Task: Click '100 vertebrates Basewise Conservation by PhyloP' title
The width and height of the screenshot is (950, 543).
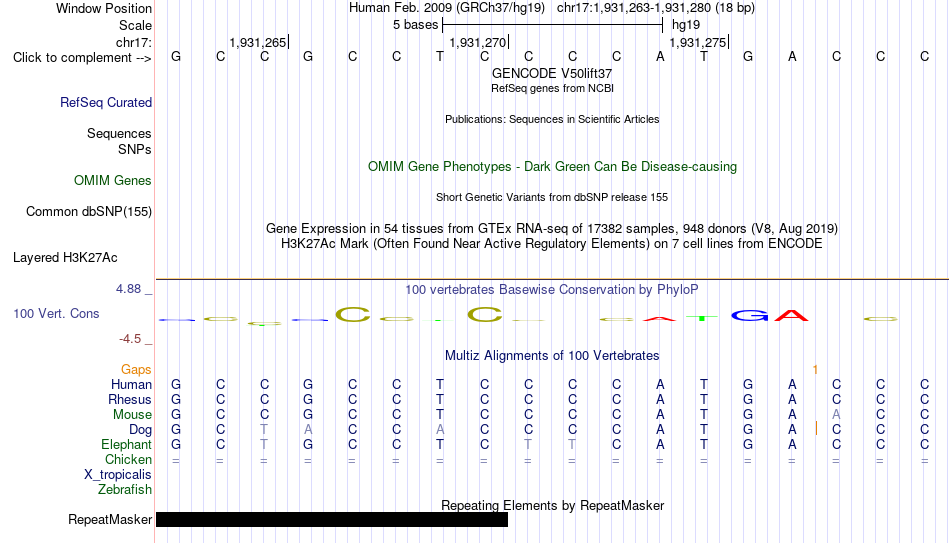Action: point(552,290)
